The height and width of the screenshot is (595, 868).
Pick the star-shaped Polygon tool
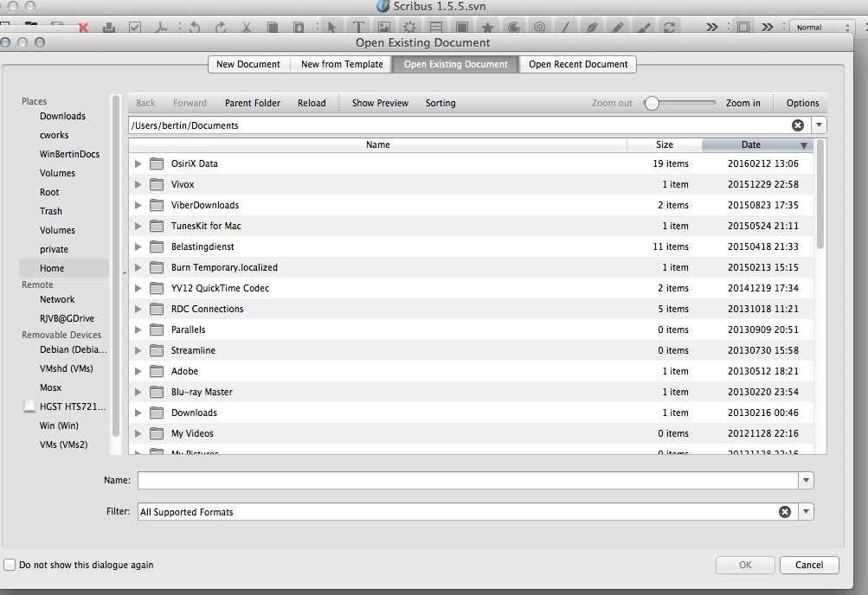(x=487, y=27)
